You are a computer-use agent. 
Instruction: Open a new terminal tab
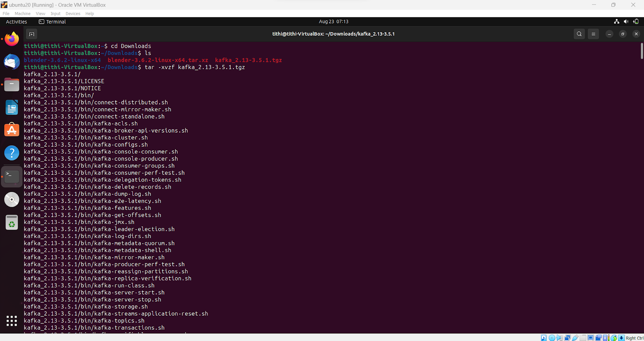click(x=31, y=34)
